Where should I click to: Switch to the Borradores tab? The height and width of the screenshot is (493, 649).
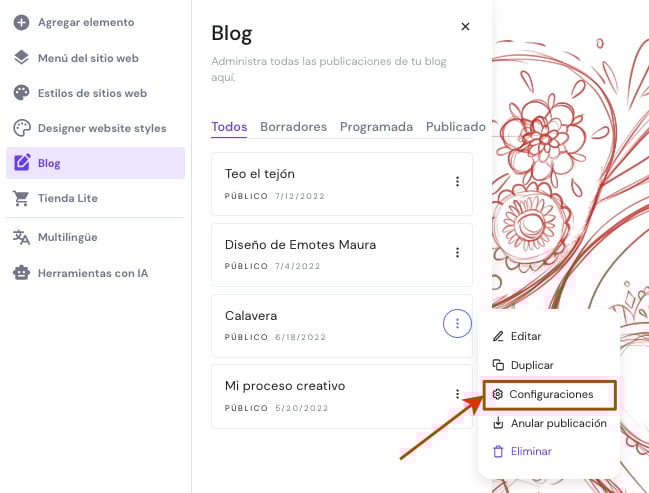pos(293,127)
